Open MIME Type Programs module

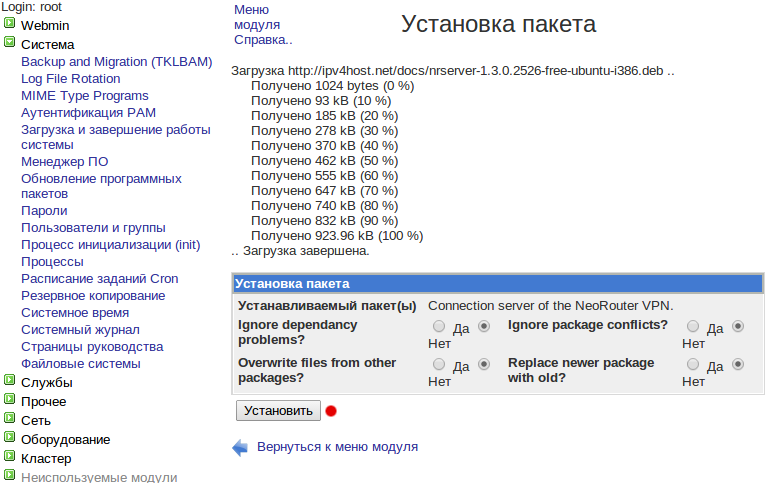(85, 96)
